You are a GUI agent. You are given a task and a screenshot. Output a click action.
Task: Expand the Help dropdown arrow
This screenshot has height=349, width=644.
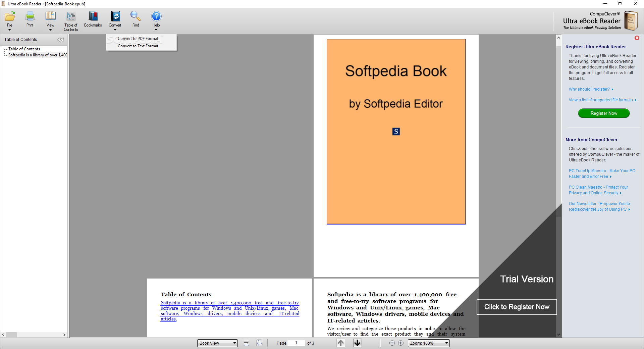[156, 30]
